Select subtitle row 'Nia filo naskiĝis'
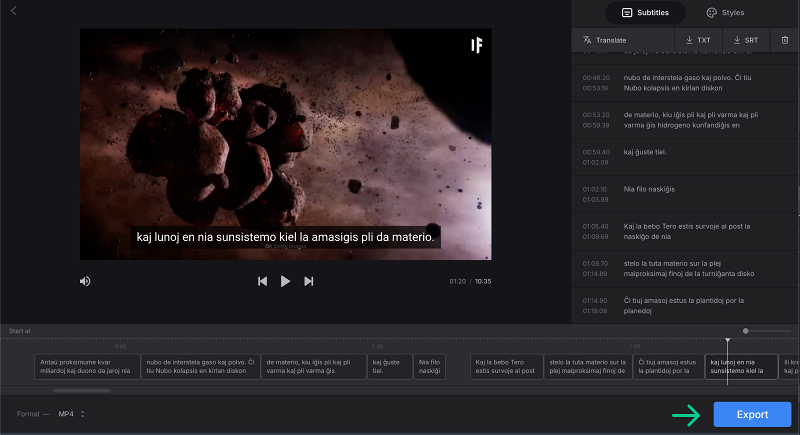This screenshot has width=800, height=435. [685, 194]
